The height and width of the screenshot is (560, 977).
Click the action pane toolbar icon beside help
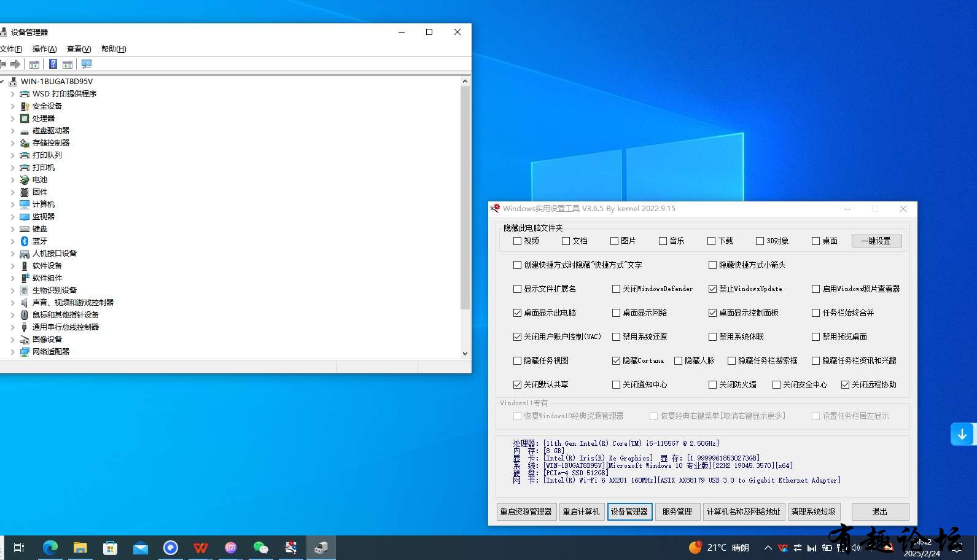68,64
